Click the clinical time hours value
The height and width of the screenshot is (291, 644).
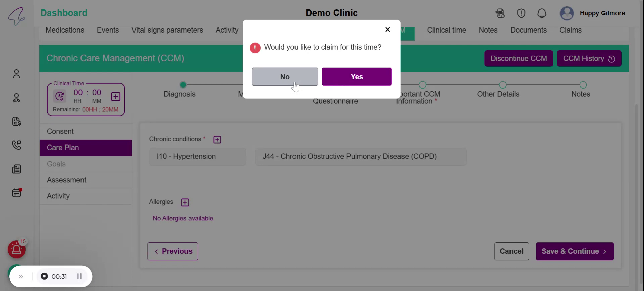[78, 93]
